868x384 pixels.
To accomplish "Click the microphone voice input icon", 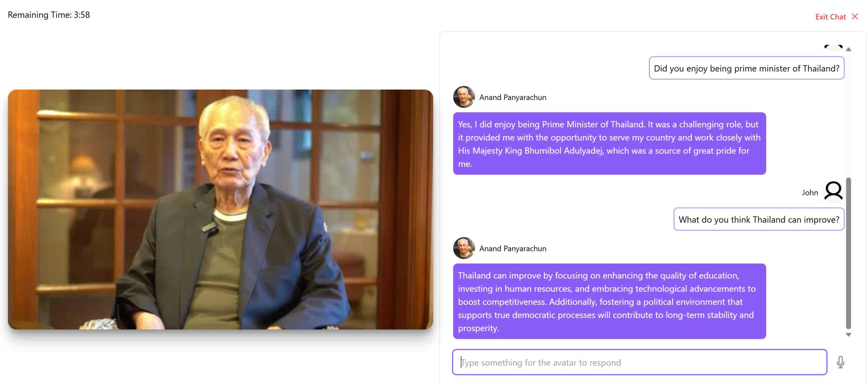I will [x=840, y=362].
